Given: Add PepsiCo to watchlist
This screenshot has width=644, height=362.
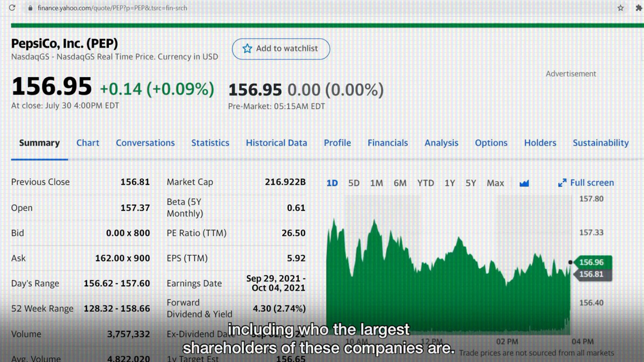Looking at the screenshot, I should 281,49.
